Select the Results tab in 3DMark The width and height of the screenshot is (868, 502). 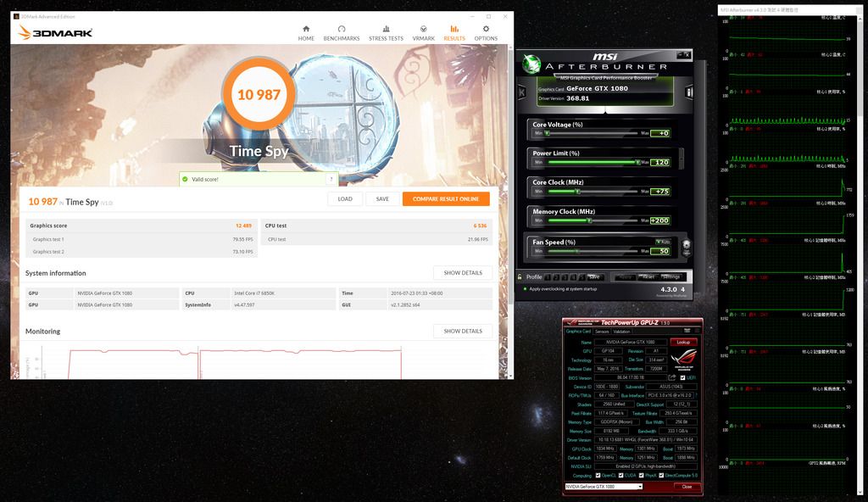pos(454,33)
